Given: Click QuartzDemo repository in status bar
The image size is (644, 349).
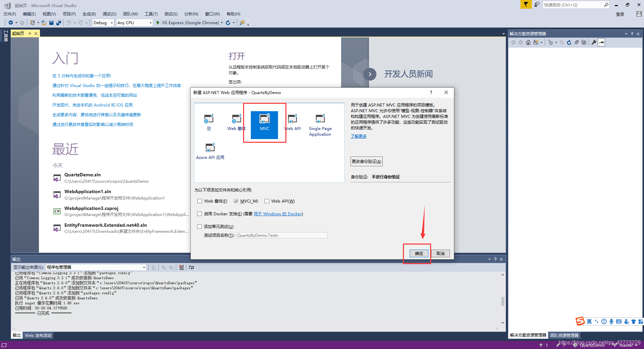Looking at the screenshot, I should pyautogui.click(x=589, y=345).
